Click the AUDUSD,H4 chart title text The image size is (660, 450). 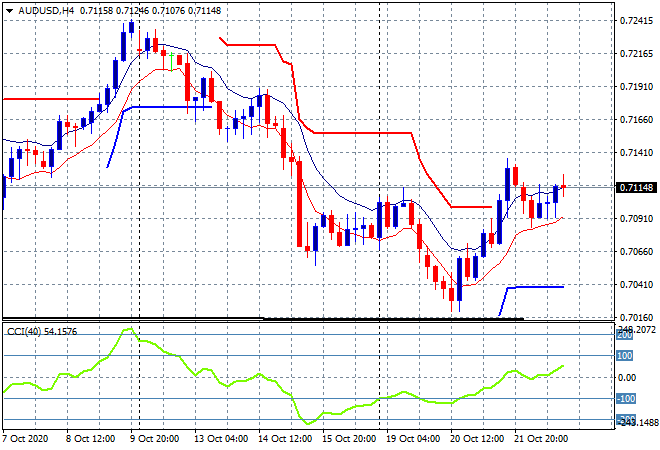click(46, 11)
